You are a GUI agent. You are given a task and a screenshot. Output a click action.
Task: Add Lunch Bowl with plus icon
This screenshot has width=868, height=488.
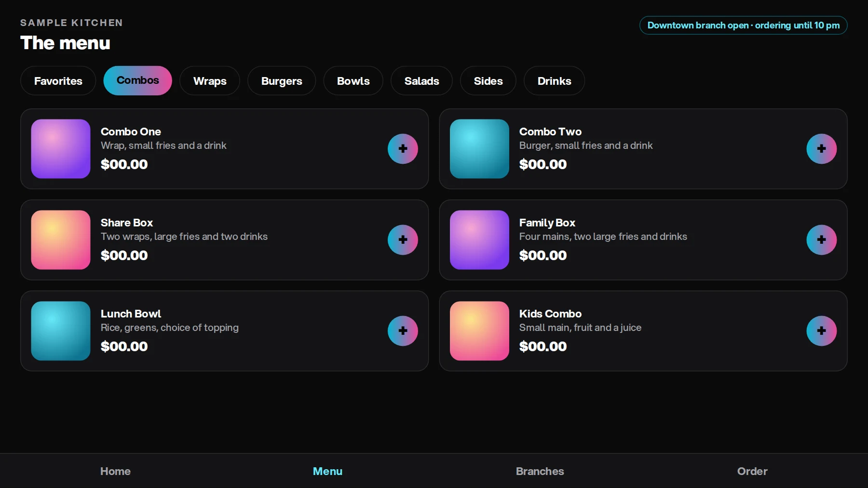coord(403,331)
